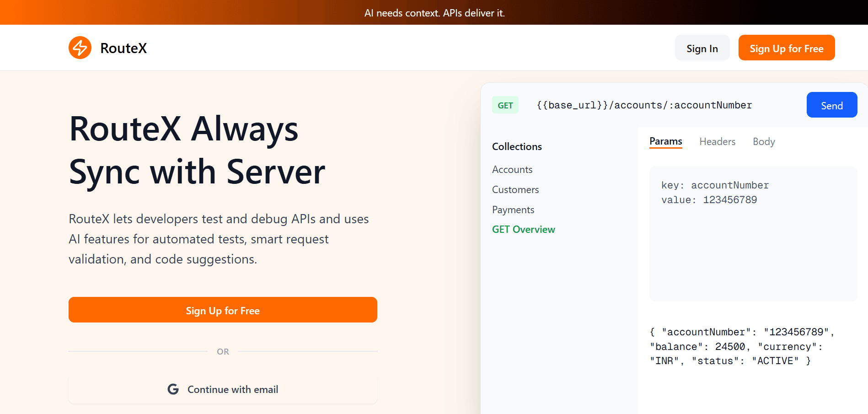Select Accounts in Collections

point(512,170)
